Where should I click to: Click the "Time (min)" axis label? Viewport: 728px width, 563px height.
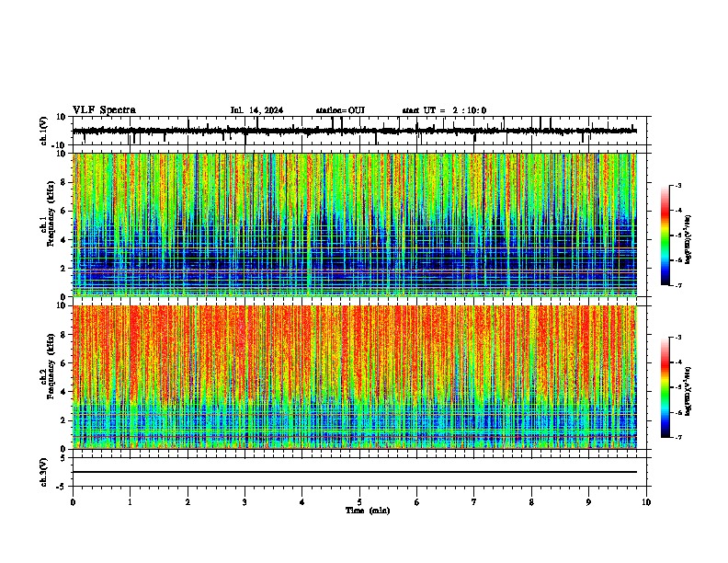368,511
